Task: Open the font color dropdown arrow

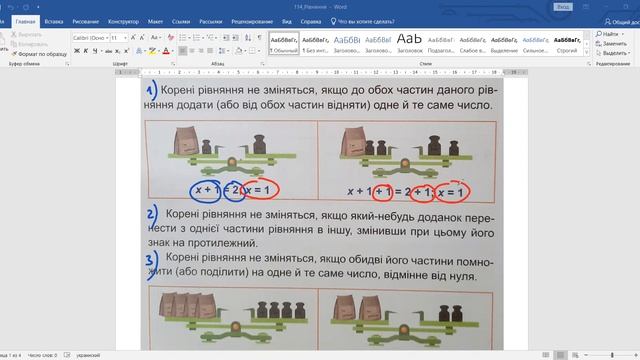Action: [173, 51]
